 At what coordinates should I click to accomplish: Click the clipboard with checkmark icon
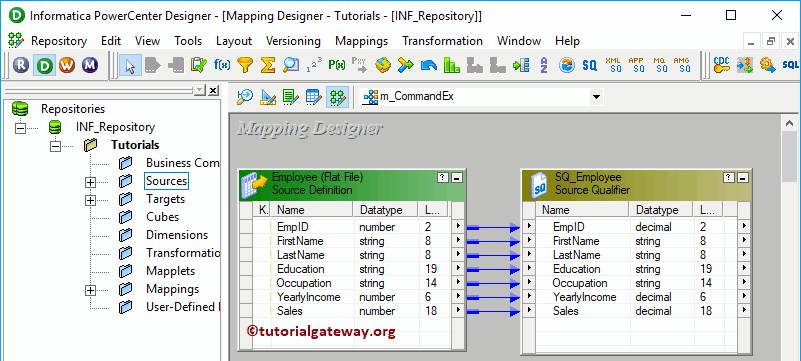(198, 65)
